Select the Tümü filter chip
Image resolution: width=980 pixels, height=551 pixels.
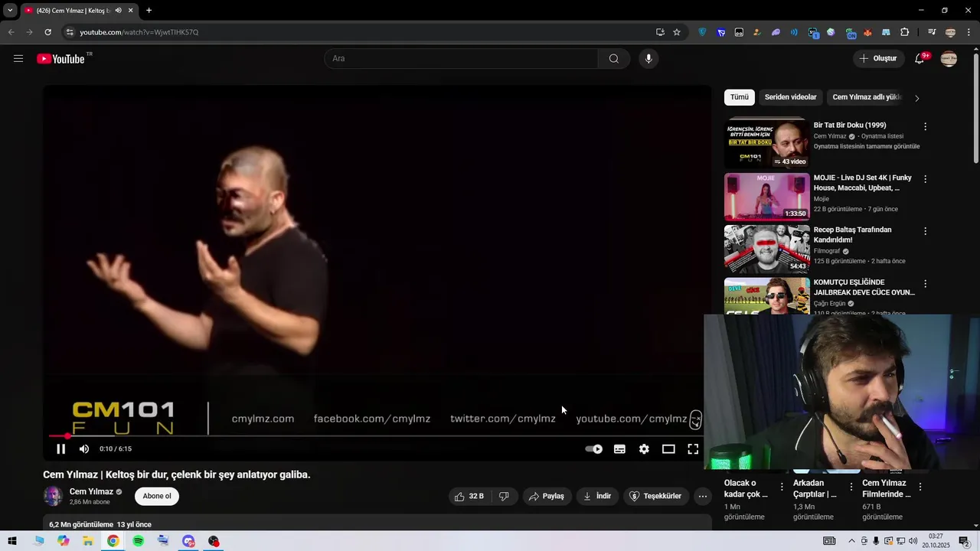[x=740, y=97]
